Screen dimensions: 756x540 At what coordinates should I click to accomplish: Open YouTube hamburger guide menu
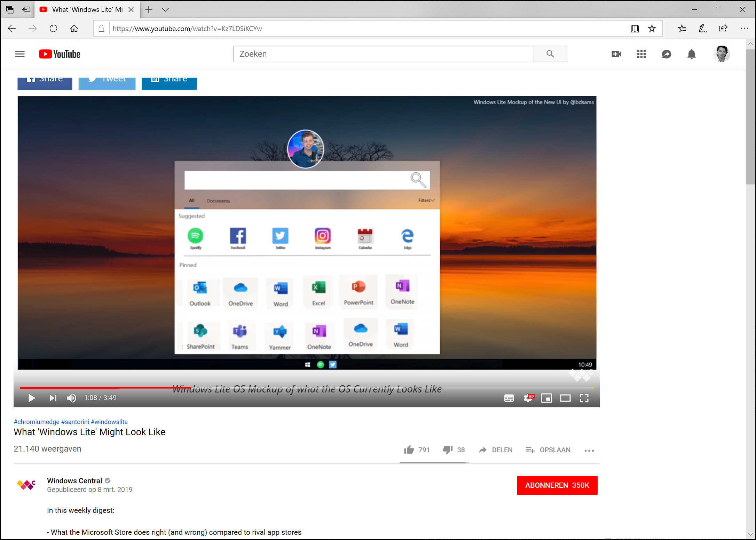(x=20, y=54)
